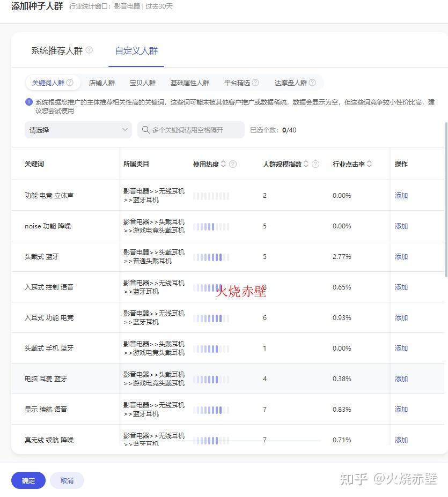Focus the keyword search input field

point(191,130)
